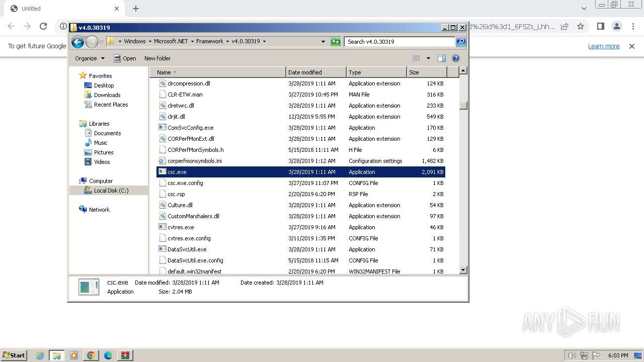Screen dimensions: 644x362
Task: Open the Music library
Action: [101, 143]
